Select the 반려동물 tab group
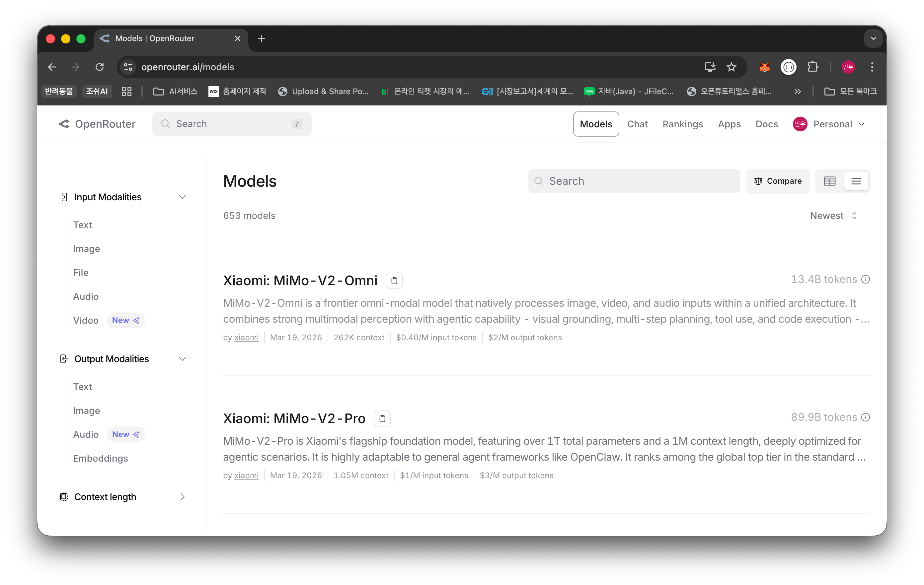924x585 pixels. pos(59,91)
